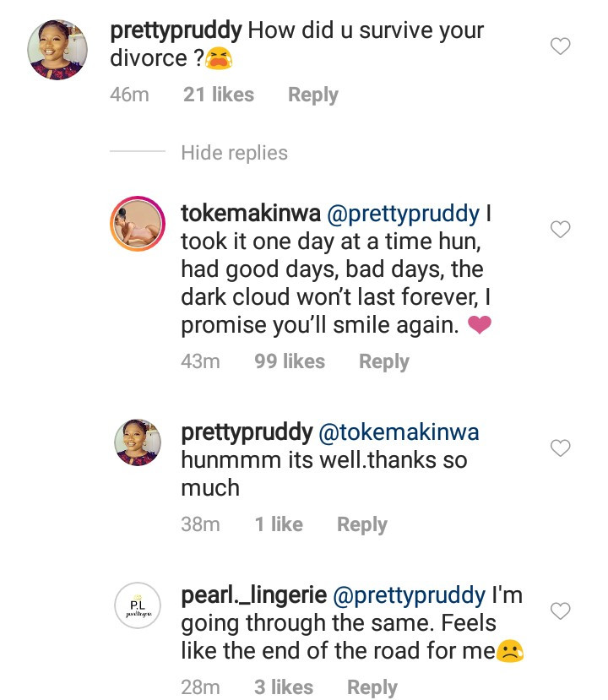Reply to the "thanks so much" comment
Image resolution: width=608 pixels, height=700 pixels.
361,524
